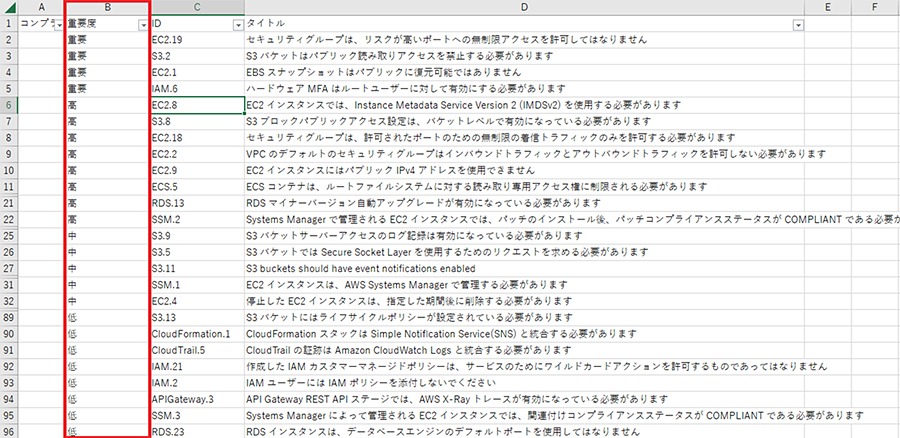Click the タイトル header cell
The image size is (900, 438).
[524, 24]
